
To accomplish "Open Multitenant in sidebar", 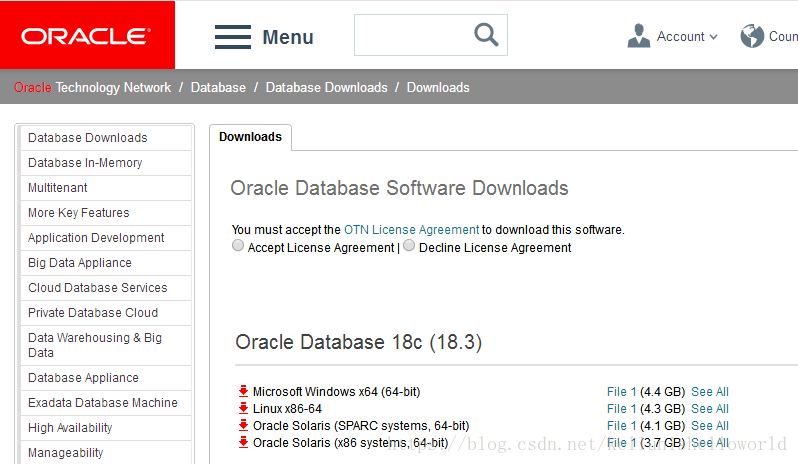I will (x=105, y=188).
